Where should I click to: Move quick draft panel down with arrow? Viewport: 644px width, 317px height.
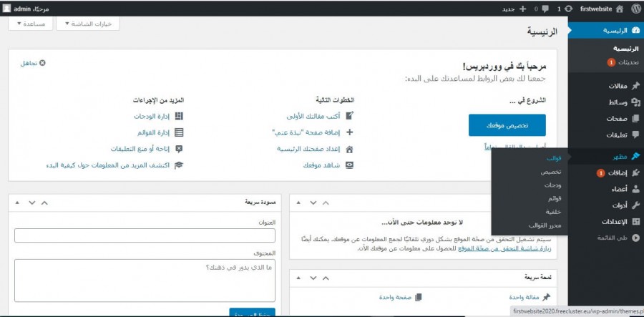[31, 203]
